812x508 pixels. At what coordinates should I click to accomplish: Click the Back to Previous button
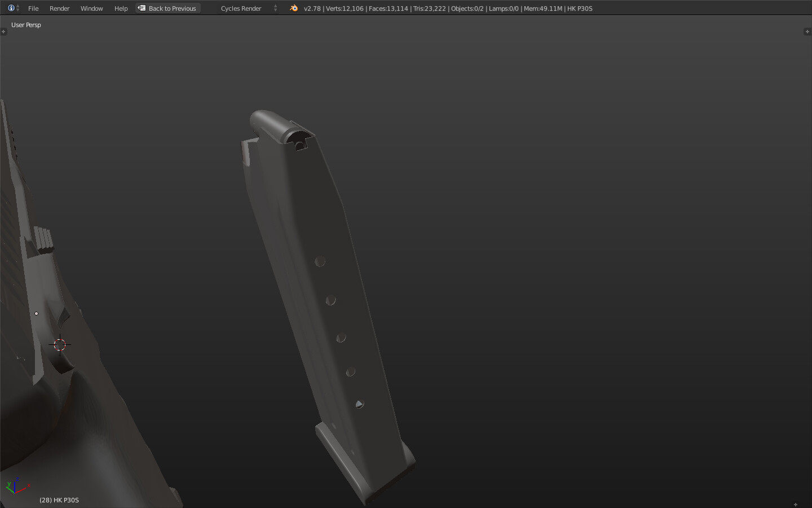(168, 8)
